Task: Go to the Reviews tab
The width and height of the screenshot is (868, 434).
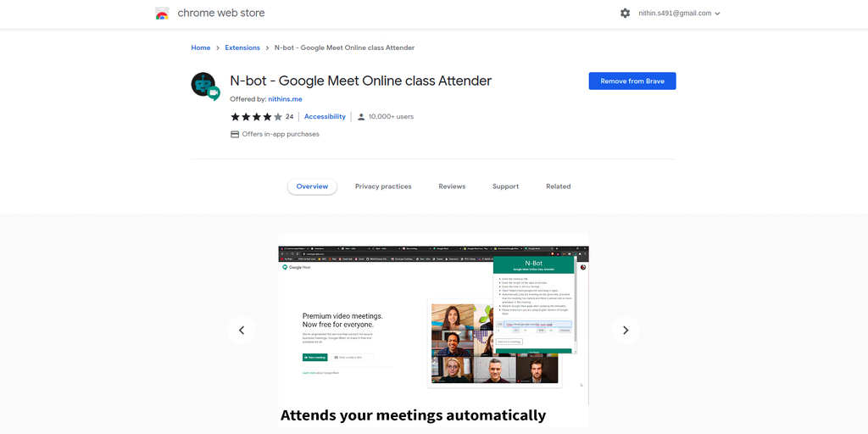Action: [x=452, y=186]
